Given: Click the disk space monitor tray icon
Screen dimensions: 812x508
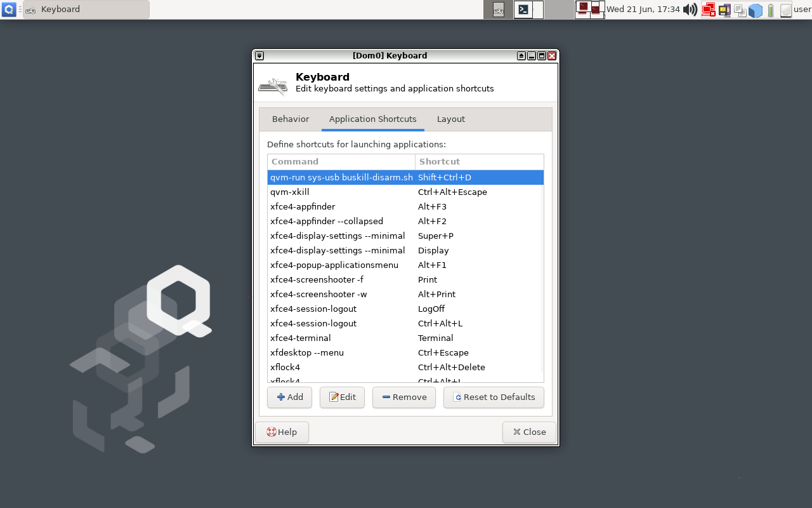Looking at the screenshot, I should (x=785, y=10).
